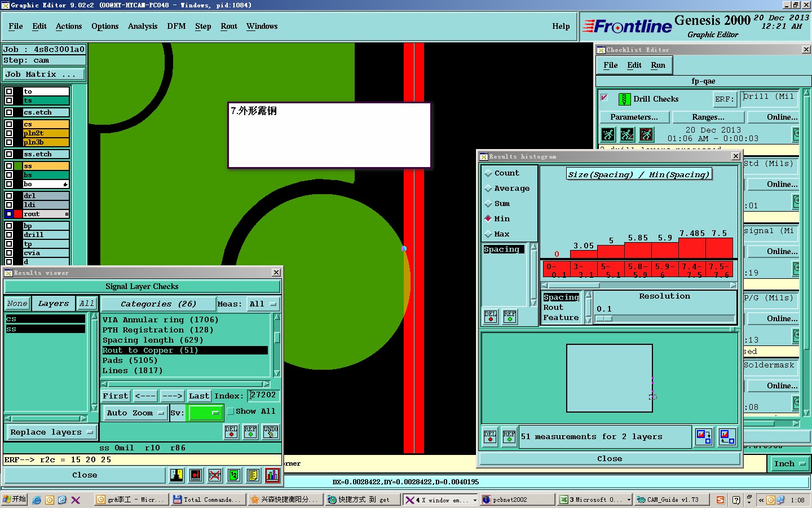Select Rout to Copper (51) category
Viewport: 812px width, 508px height.
point(185,351)
